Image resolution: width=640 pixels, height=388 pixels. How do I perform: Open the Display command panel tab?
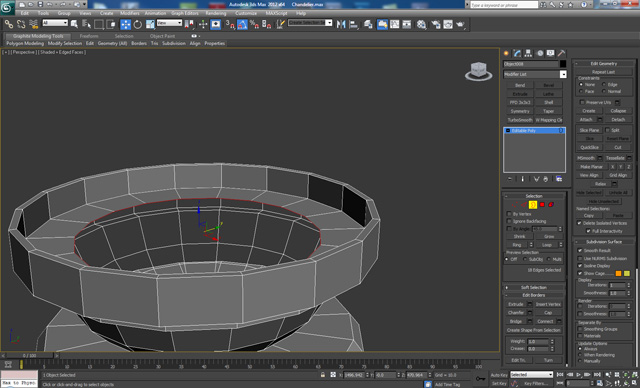[551, 53]
